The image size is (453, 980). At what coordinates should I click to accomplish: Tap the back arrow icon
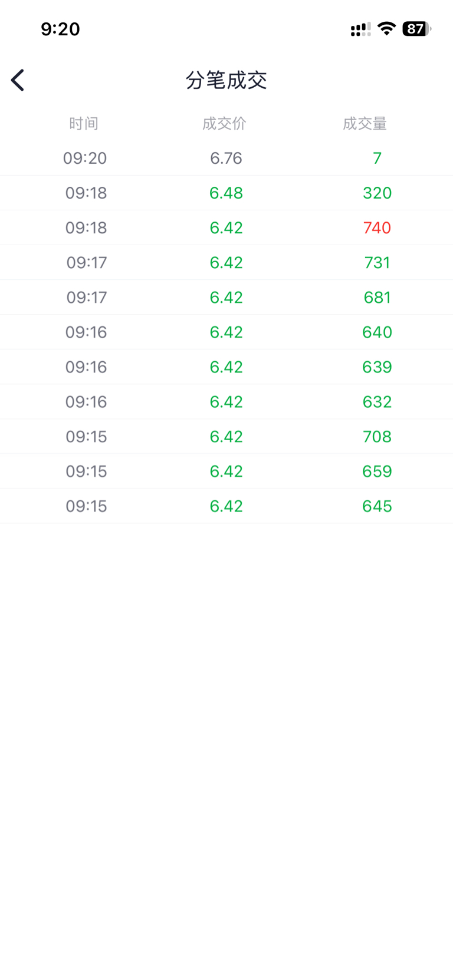click(18, 80)
